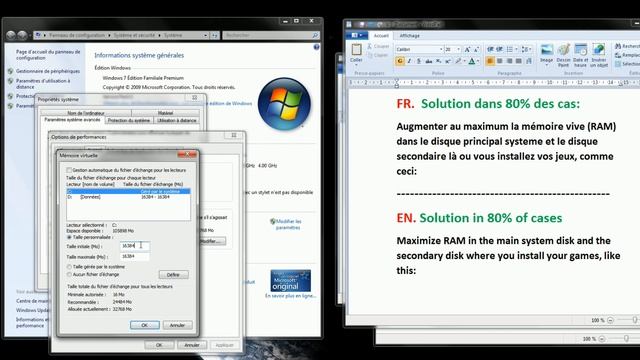
Task: Click the search magnifier in System window
Action: click(x=315, y=36)
